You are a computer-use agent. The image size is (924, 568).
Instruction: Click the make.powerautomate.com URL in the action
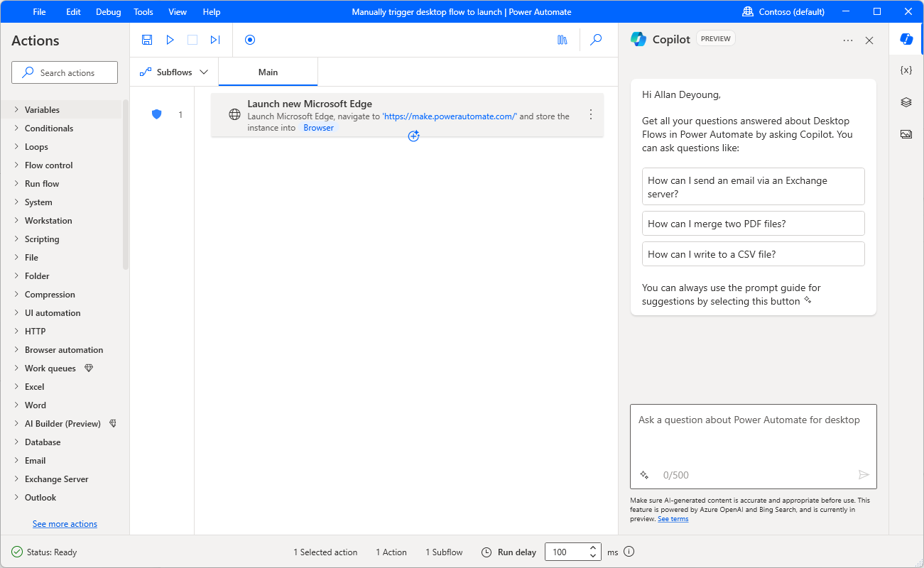(450, 116)
